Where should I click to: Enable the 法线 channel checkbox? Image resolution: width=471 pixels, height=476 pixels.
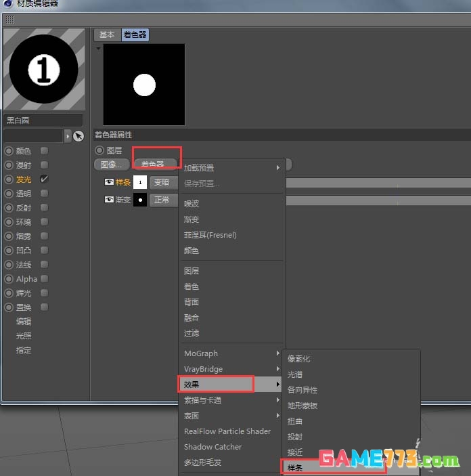coord(44,265)
